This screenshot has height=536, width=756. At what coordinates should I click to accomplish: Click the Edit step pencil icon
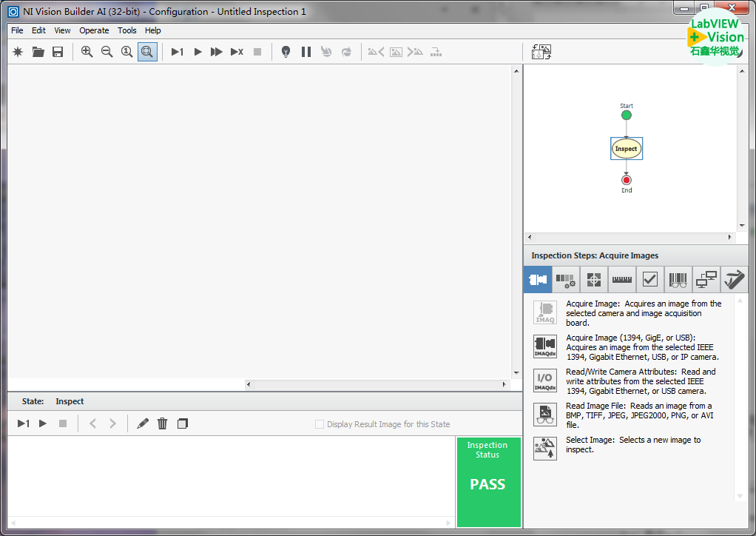pos(143,423)
